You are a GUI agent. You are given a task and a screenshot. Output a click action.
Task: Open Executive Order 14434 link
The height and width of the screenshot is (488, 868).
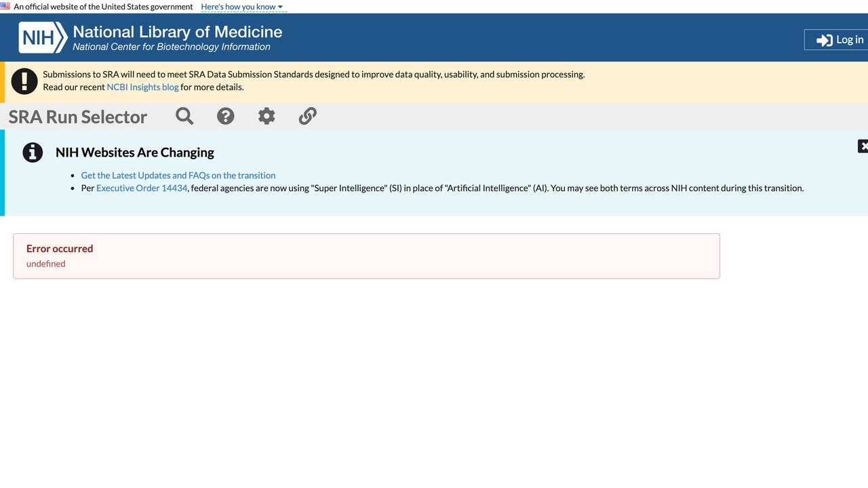click(142, 188)
